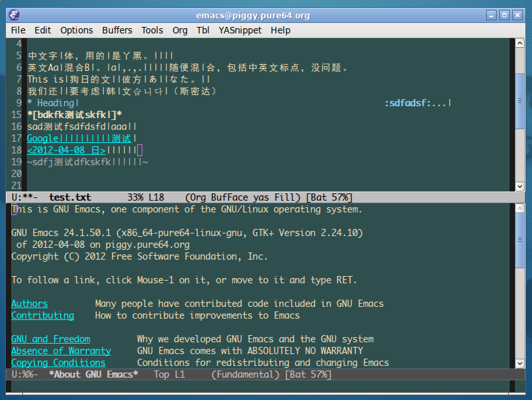The height and width of the screenshot is (400, 532).
Task: Click the Top L1 position indicator
Action: 169,374
